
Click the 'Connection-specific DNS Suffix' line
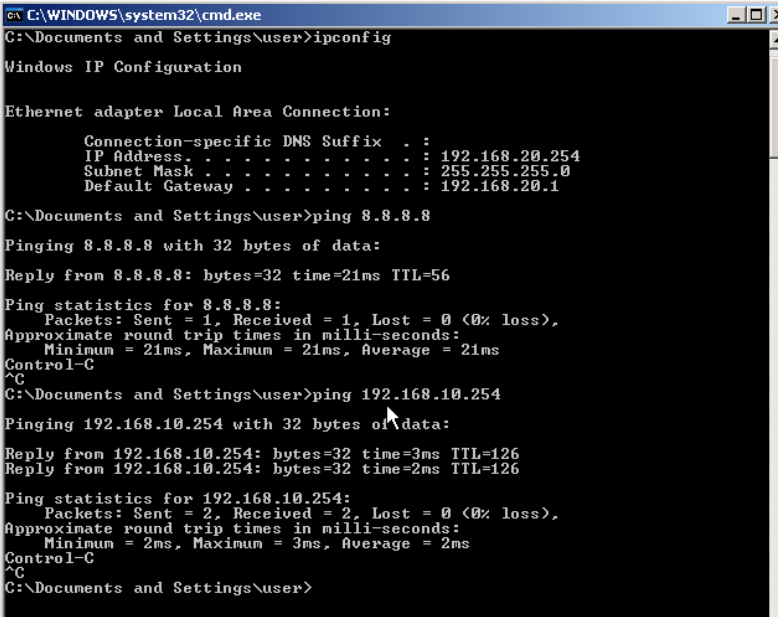(257, 142)
